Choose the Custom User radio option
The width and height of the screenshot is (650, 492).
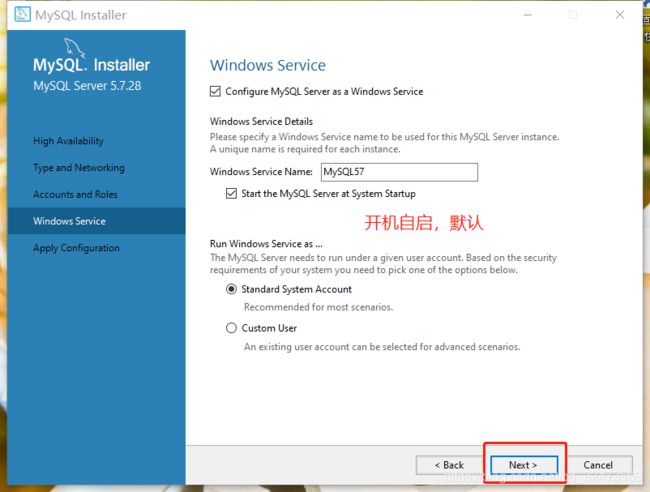(231, 328)
